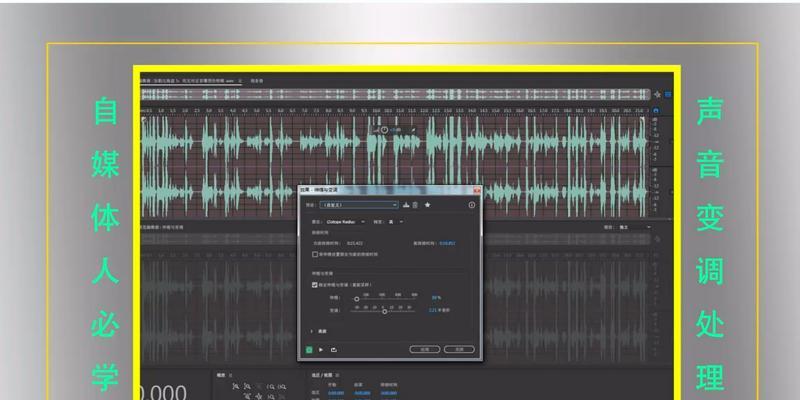Delete preset with the trash icon
Screen dimensions: 800x400
click(415, 205)
